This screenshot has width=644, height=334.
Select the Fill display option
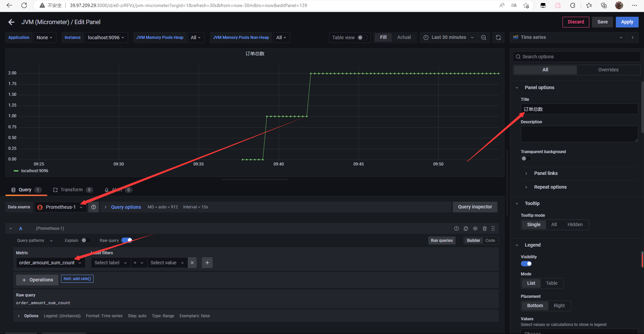coord(383,38)
